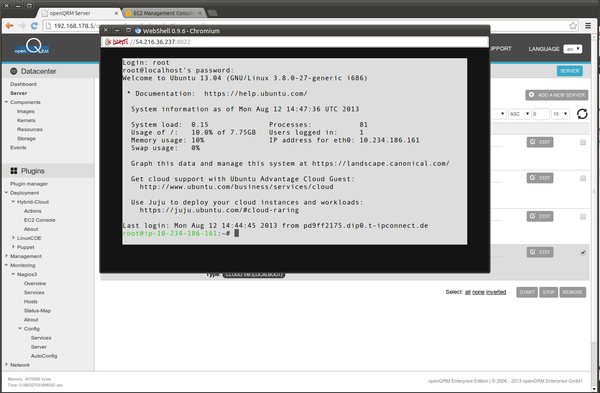Viewport: 600px width, 393px height.
Task: Reload the openQRM page
Action: (34, 26)
